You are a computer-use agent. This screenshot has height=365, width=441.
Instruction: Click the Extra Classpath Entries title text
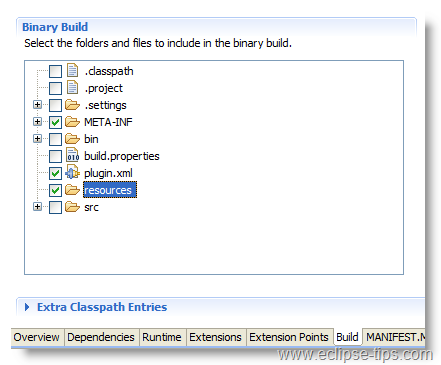pyautogui.click(x=102, y=307)
